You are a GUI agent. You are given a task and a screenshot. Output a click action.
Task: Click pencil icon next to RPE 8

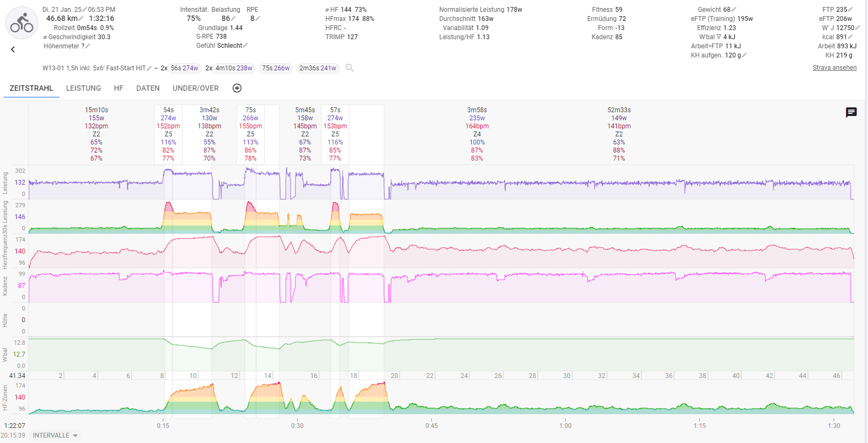[258, 19]
